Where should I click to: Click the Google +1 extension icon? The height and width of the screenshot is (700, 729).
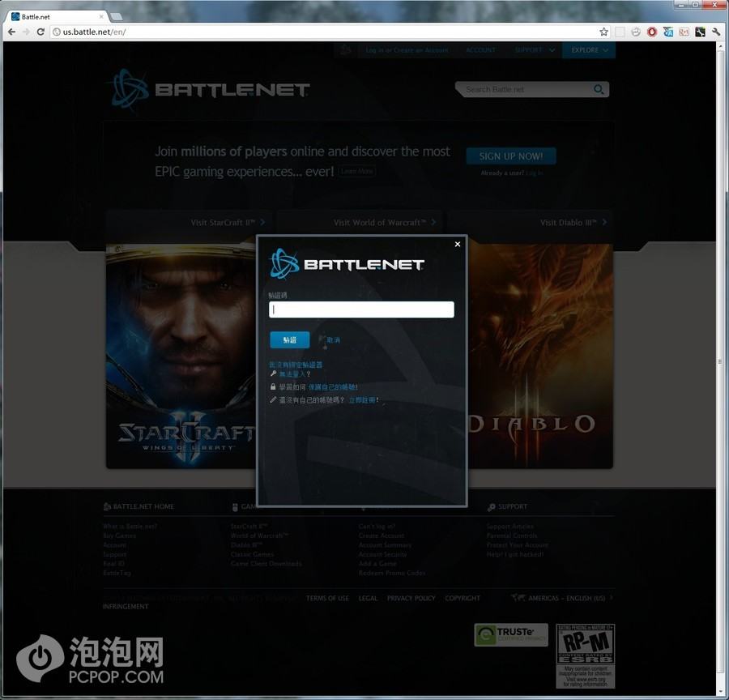pyautogui.click(x=684, y=32)
